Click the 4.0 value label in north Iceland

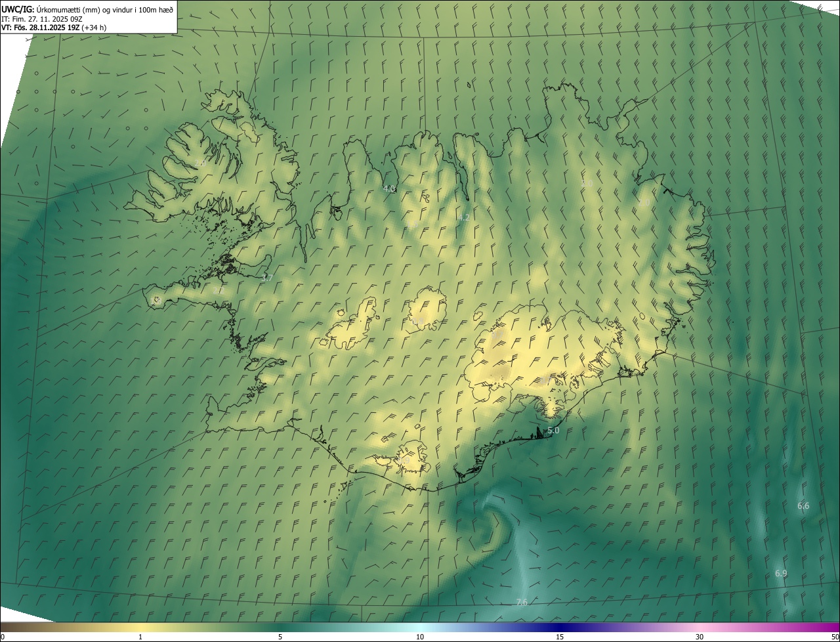point(389,188)
